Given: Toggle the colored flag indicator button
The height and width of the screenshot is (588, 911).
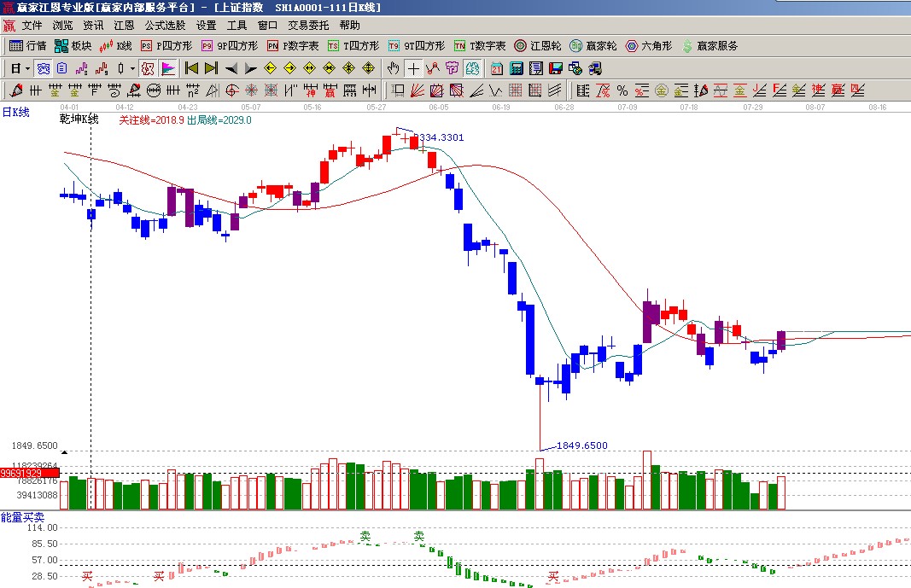Looking at the screenshot, I should click(168, 68).
